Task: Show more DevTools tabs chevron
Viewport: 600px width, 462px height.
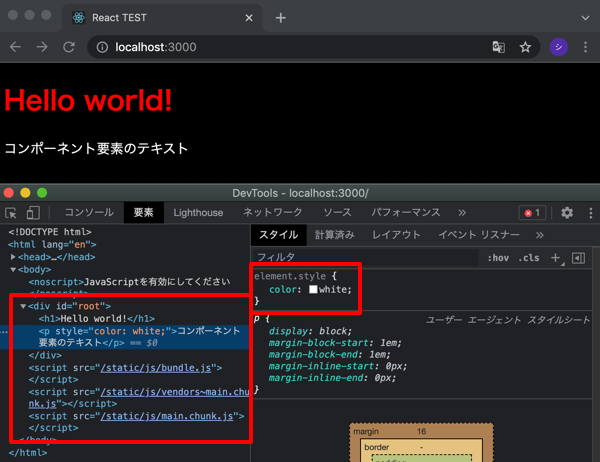Action: pos(462,213)
